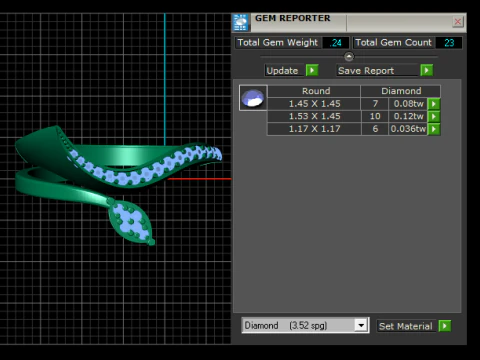Click green arrow next to Set Material

click(x=445, y=326)
